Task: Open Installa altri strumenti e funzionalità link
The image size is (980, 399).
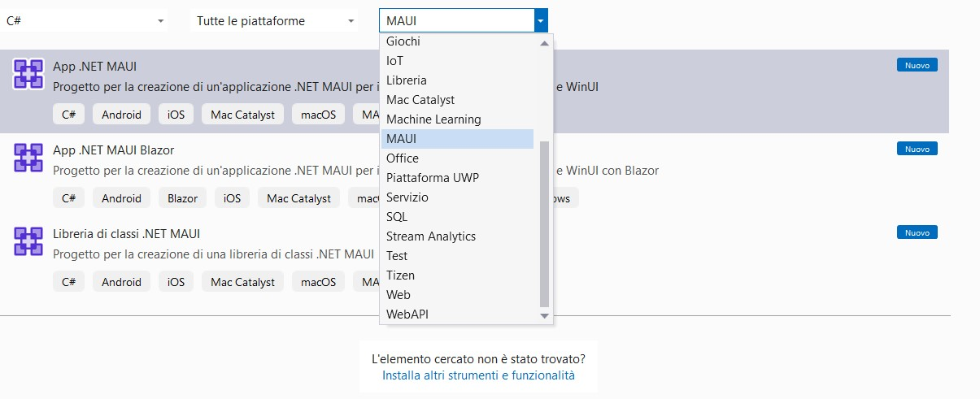Action: pos(478,375)
